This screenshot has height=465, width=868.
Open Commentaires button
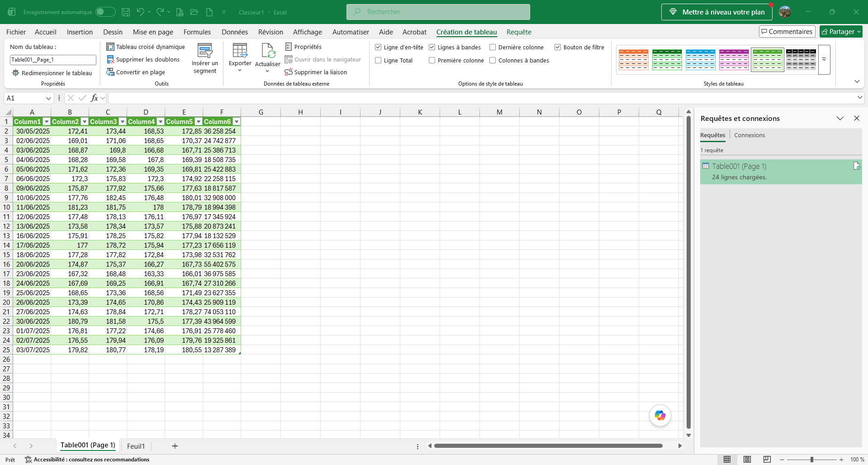(x=787, y=31)
